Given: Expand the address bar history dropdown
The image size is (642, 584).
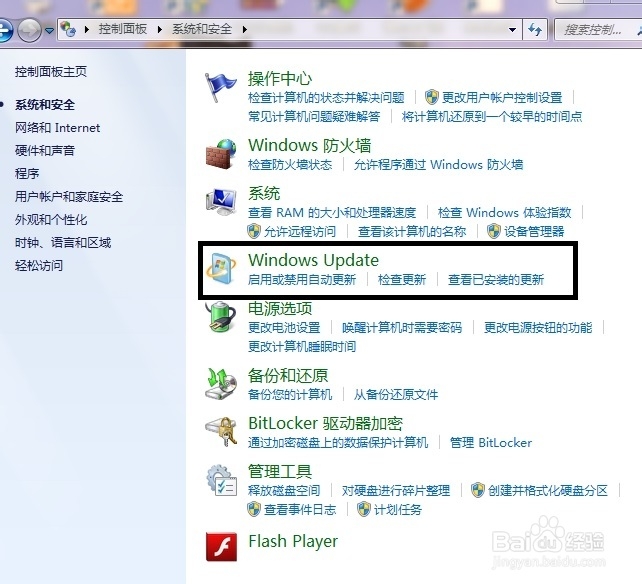Looking at the screenshot, I should pyautogui.click(x=512, y=29).
